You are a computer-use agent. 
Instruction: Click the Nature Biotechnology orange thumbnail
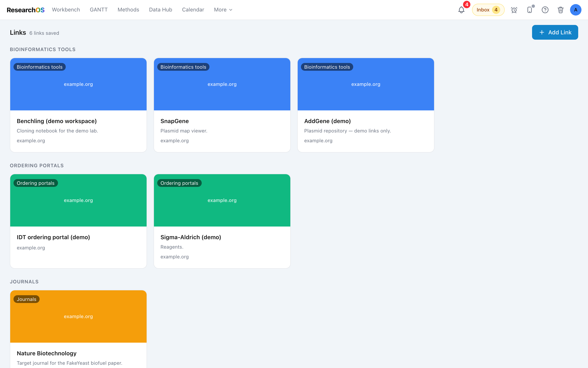(78, 316)
